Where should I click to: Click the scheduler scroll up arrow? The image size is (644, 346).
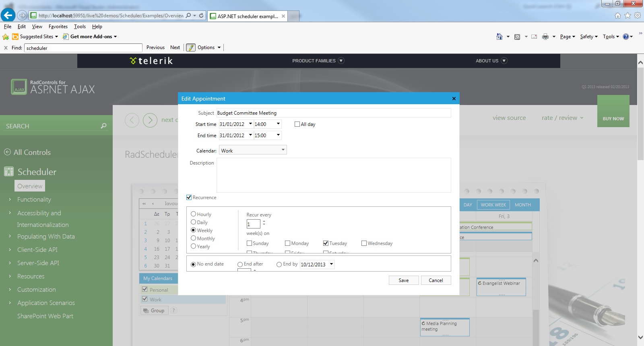pos(536,261)
